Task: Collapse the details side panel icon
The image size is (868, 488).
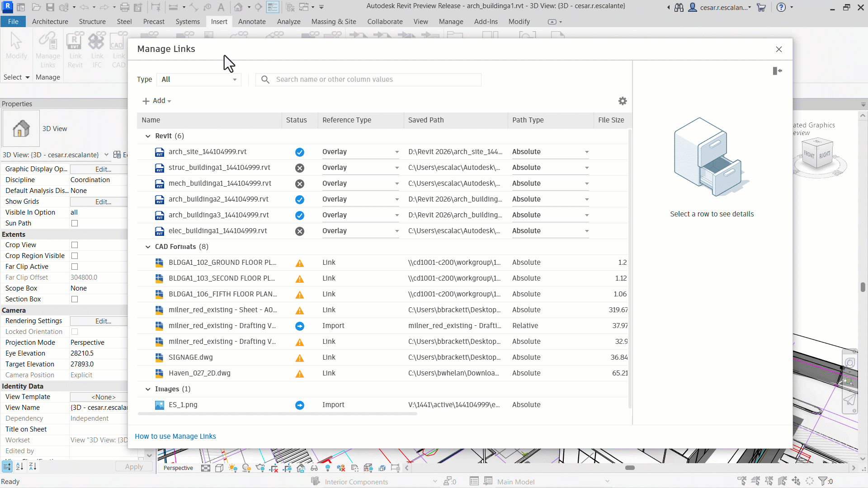Action: coord(777,71)
